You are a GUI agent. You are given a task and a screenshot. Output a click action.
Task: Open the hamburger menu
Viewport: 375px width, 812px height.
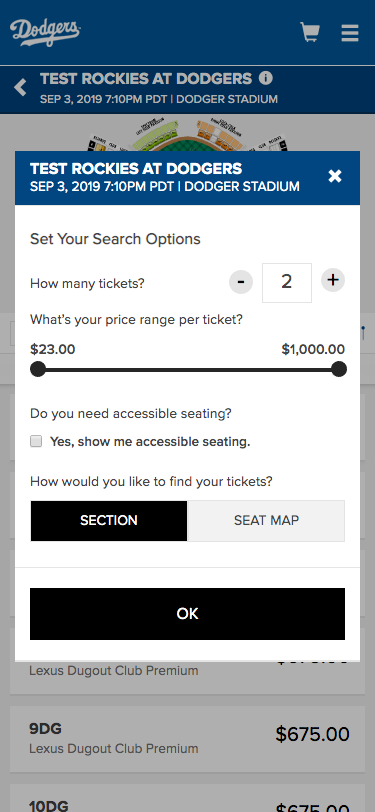[350, 33]
